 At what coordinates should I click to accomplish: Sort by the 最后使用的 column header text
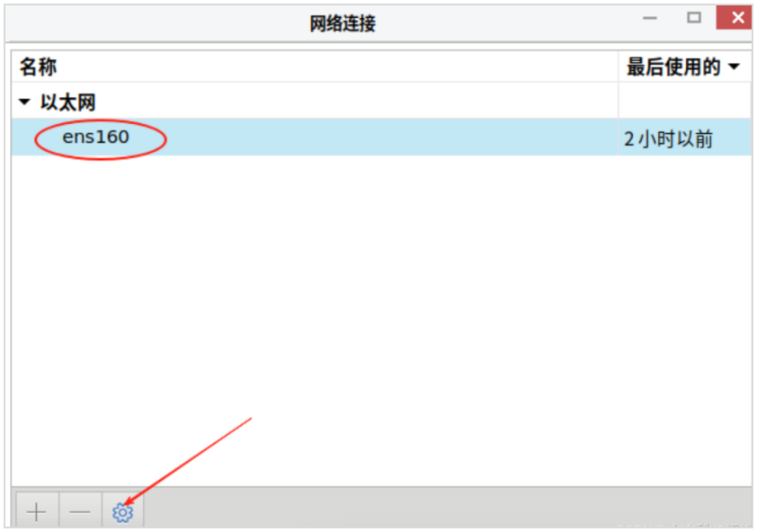click(x=673, y=66)
